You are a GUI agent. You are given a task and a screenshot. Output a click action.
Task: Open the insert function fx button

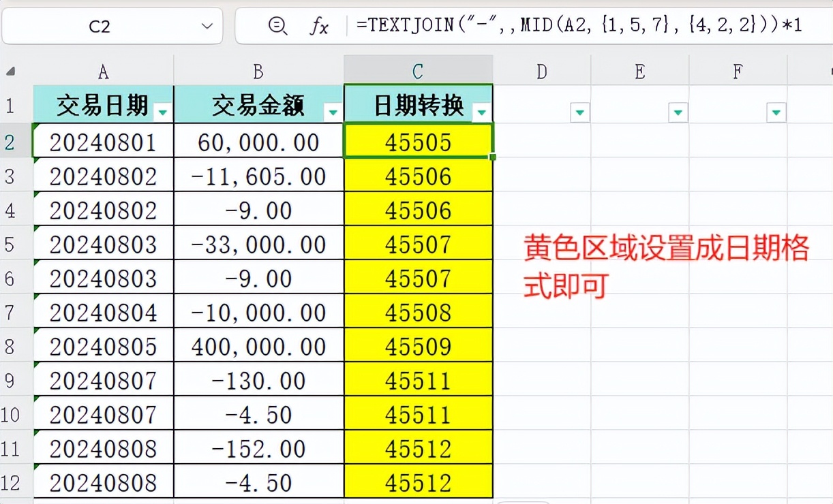[318, 27]
